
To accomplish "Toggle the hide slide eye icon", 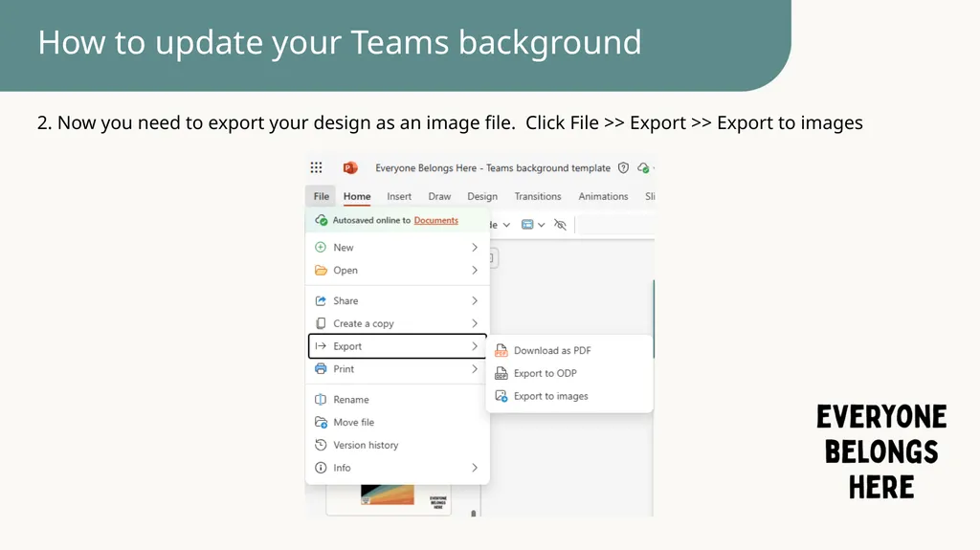I will tap(560, 225).
